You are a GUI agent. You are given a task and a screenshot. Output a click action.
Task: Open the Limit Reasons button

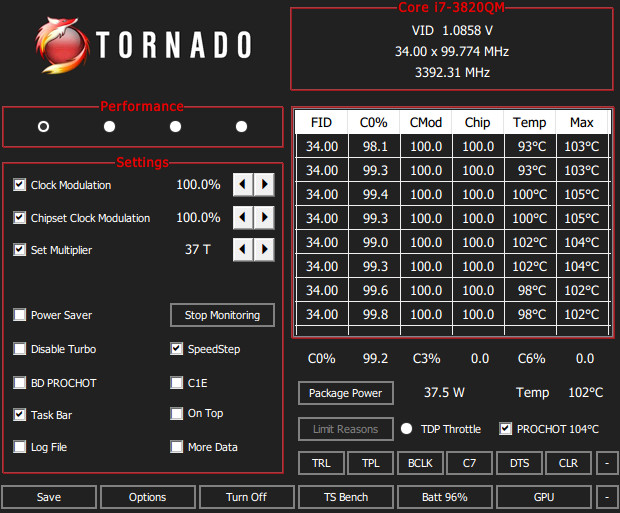(x=346, y=429)
